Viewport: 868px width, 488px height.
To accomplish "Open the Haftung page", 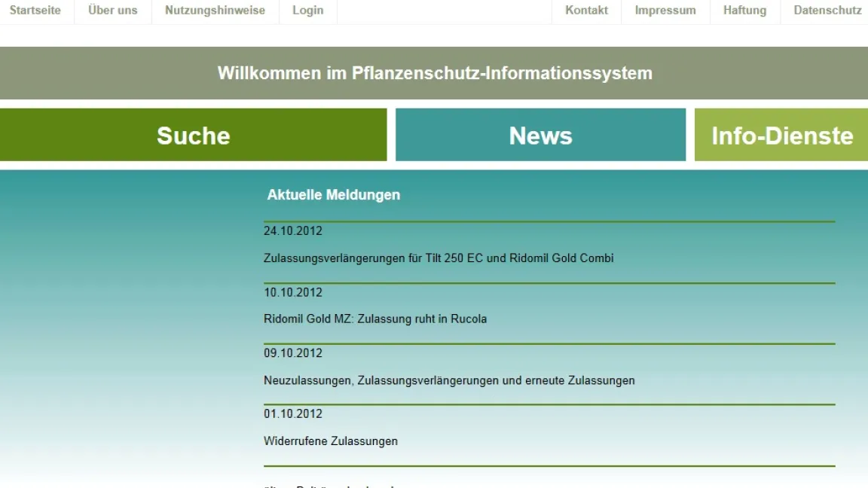I will coord(744,11).
